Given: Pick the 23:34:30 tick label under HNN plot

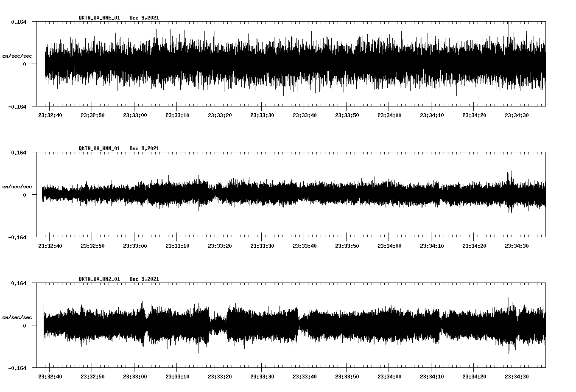Looking at the screenshot, I should [x=517, y=246].
